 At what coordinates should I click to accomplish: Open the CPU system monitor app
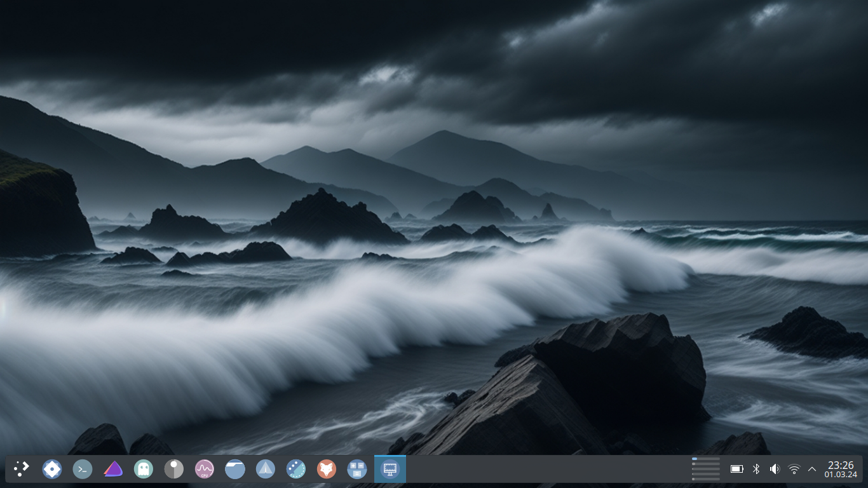(x=205, y=470)
